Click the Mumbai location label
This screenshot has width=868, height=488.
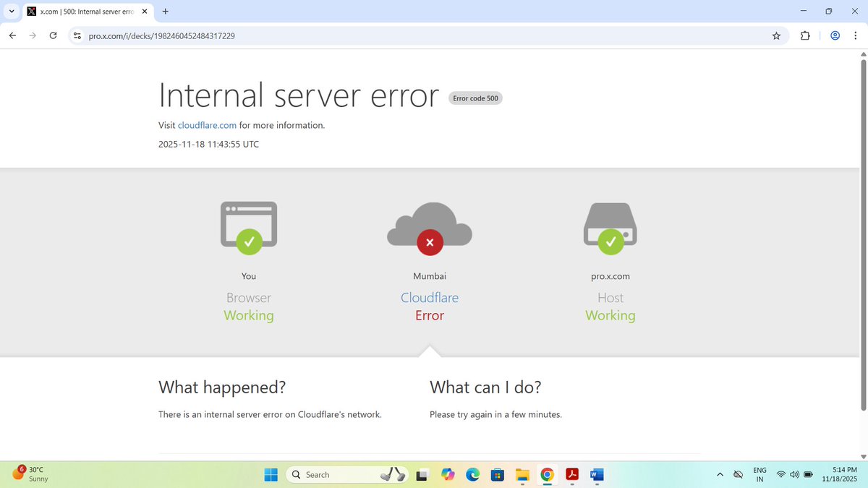point(430,276)
